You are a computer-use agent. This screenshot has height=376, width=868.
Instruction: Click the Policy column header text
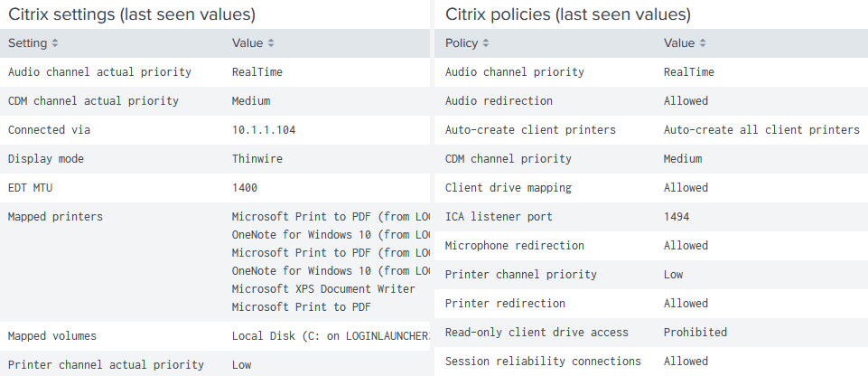462,43
